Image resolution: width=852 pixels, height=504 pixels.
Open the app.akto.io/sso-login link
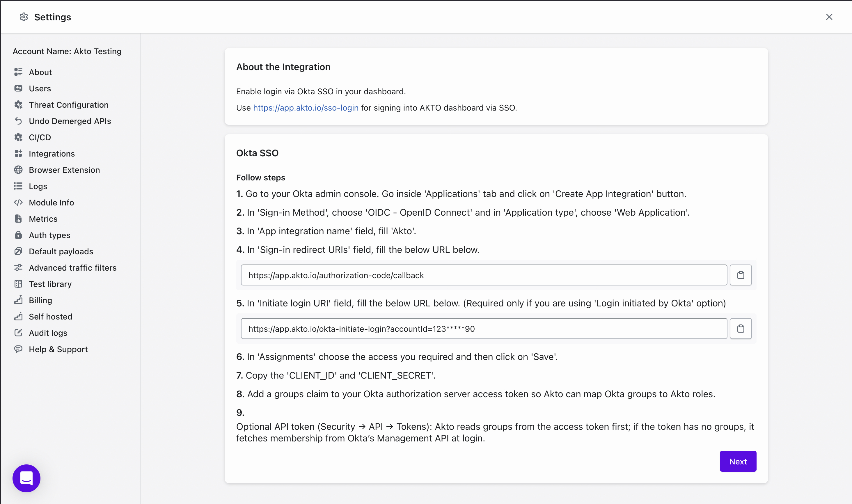click(306, 108)
